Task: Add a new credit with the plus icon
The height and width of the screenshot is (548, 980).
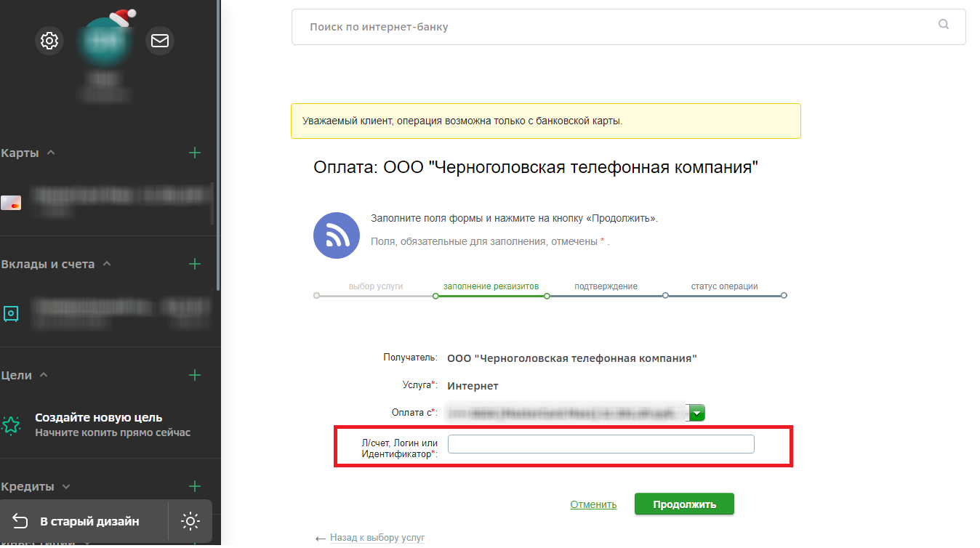Action: click(x=194, y=486)
